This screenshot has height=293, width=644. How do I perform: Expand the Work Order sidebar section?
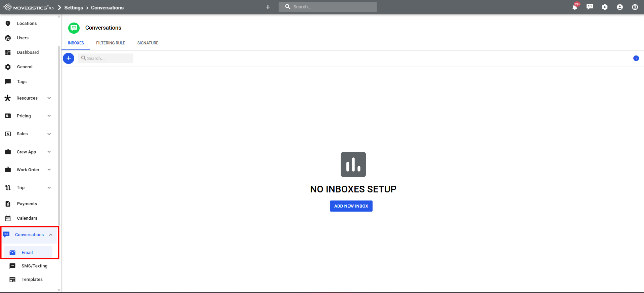tap(49, 170)
